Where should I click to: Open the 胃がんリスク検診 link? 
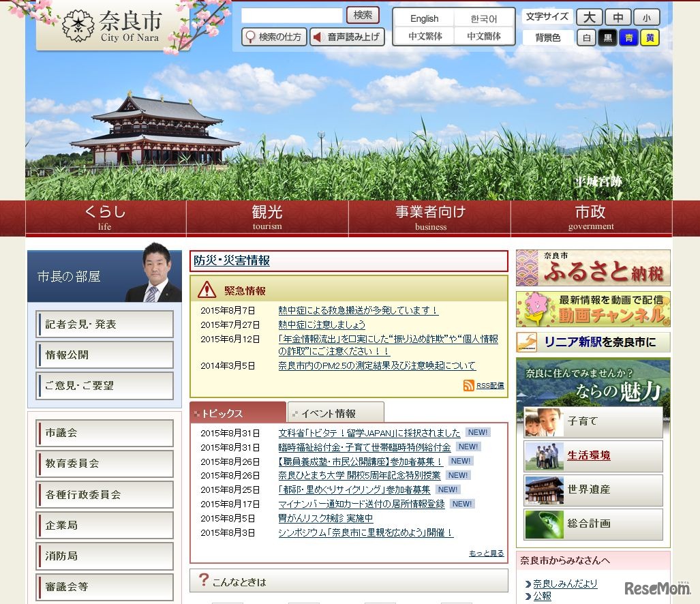(325, 518)
